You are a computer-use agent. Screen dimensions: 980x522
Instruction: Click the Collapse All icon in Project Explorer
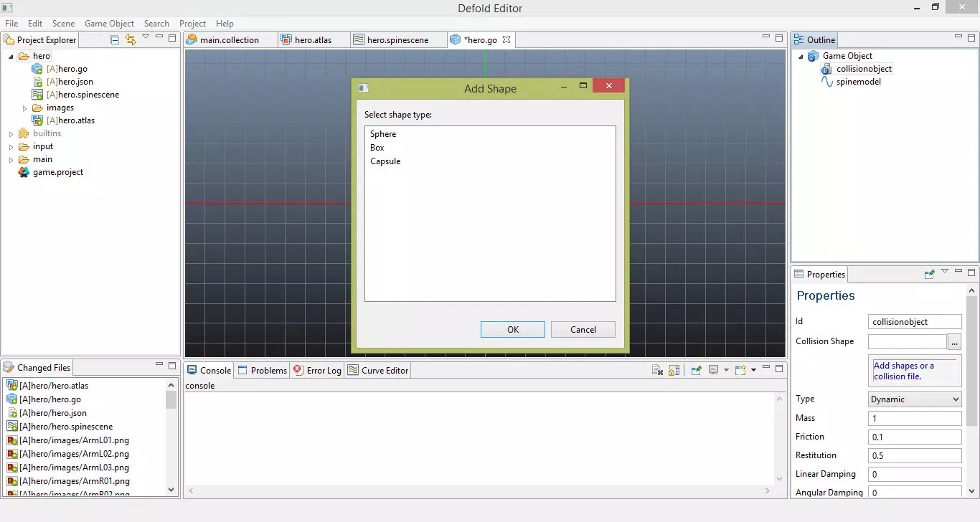115,39
